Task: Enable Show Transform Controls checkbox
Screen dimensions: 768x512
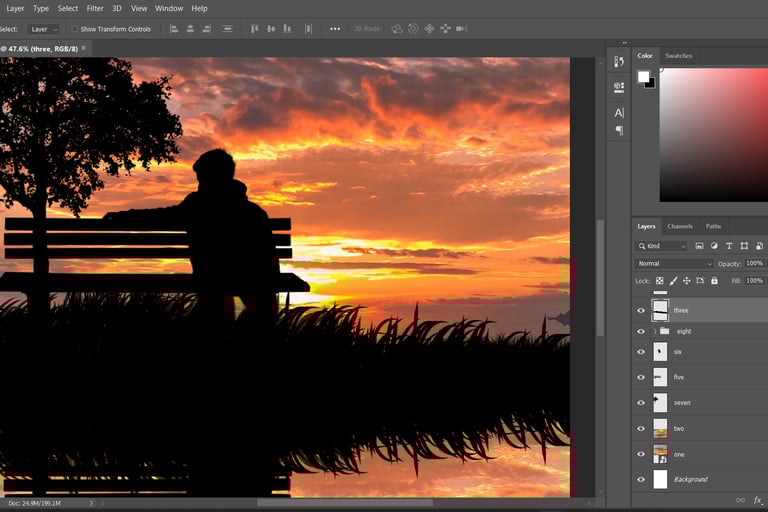Action: pos(75,29)
